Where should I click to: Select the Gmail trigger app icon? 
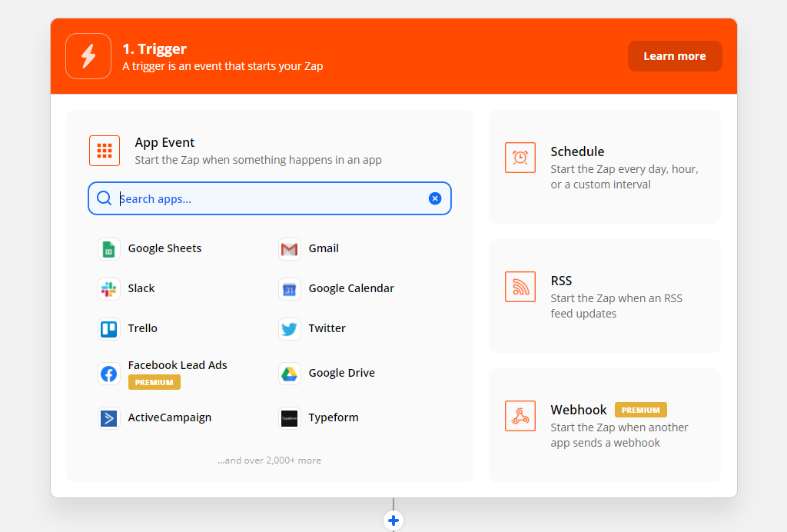[x=288, y=248]
